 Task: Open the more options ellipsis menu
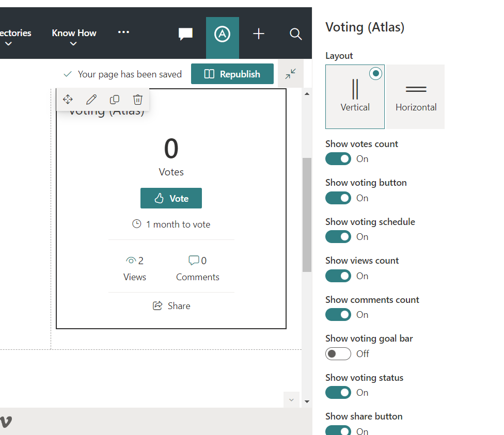point(123,32)
